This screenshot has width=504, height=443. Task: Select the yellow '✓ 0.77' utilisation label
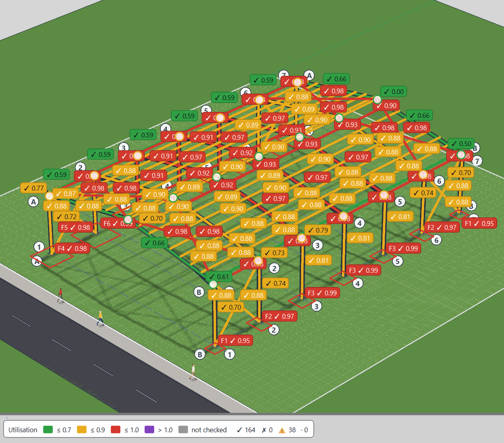pyautogui.click(x=34, y=188)
